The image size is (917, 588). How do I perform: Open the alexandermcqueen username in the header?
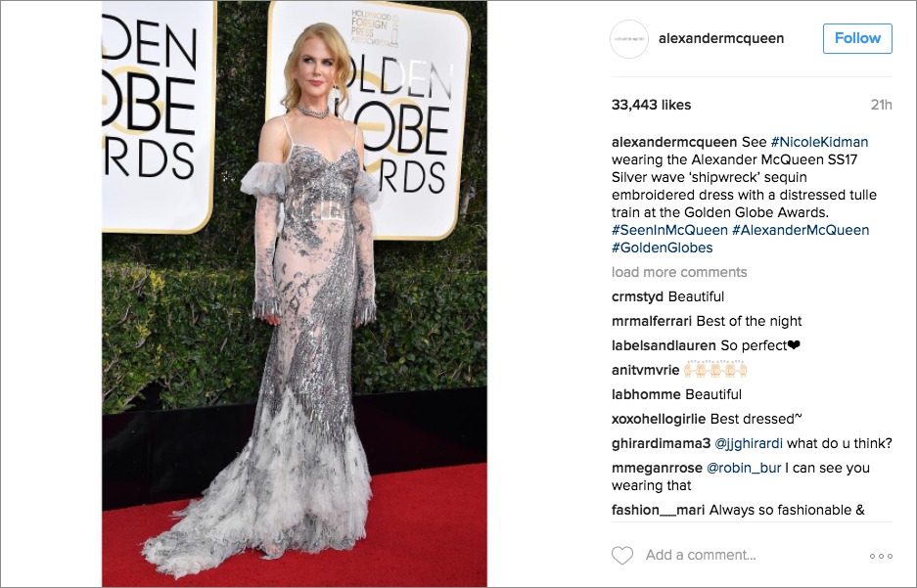(x=721, y=38)
